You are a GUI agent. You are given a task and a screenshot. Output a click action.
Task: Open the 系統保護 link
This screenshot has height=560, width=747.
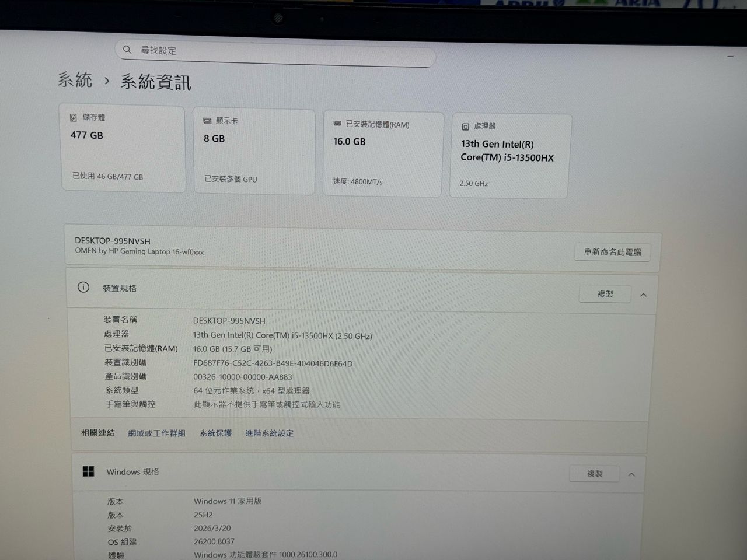(215, 433)
